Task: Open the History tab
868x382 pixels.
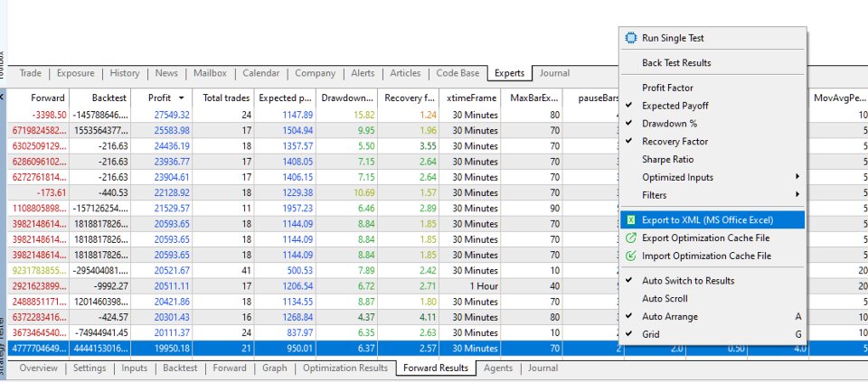Action: click(125, 73)
